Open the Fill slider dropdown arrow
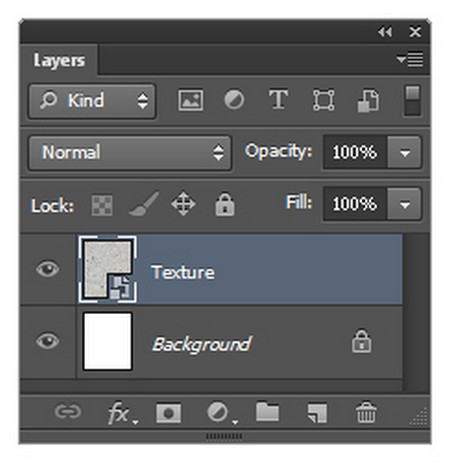The image size is (450, 472). click(x=405, y=204)
